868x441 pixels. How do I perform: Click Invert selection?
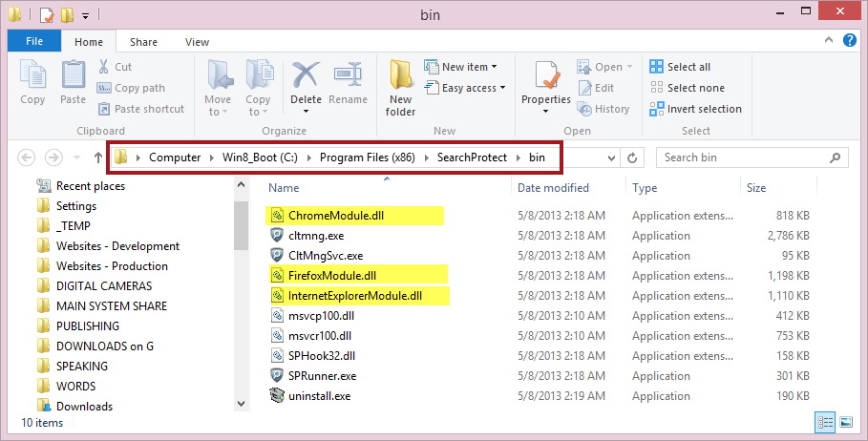pos(696,109)
